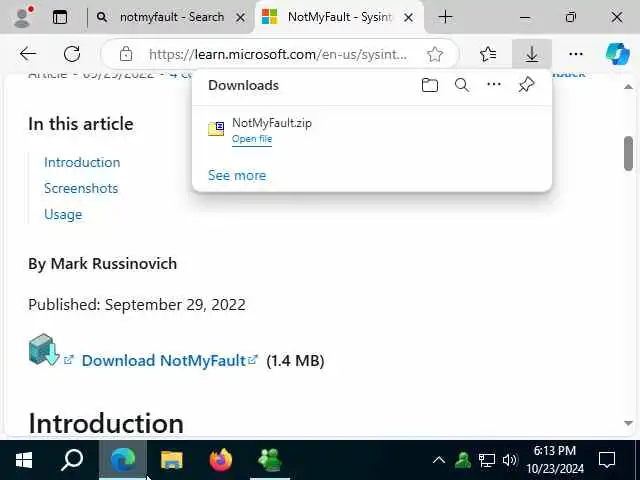640x480 pixels.
Task: Launch the Copilot sidebar
Action: [x=618, y=53]
